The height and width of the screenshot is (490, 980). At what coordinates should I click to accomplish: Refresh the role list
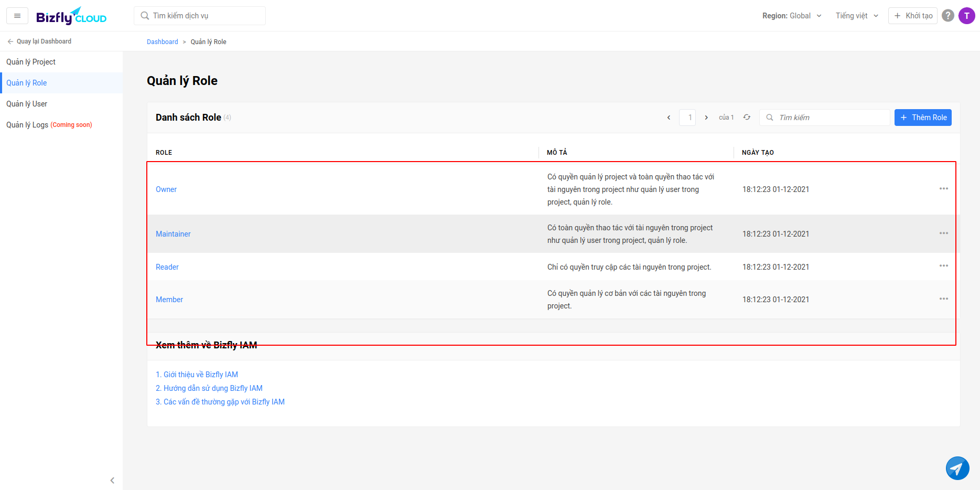(x=747, y=118)
